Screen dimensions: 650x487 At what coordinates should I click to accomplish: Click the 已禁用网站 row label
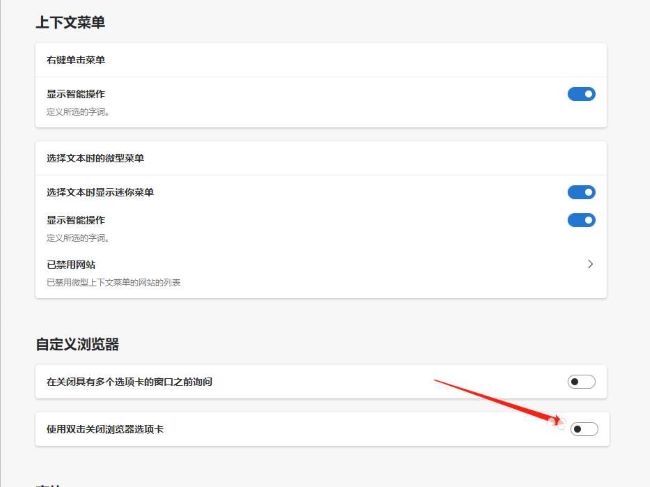(x=71, y=264)
